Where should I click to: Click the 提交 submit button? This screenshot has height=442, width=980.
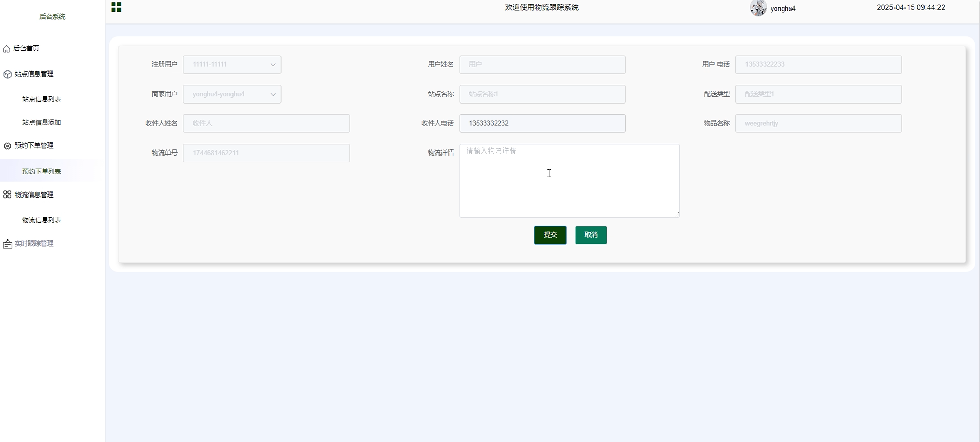pyautogui.click(x=550, y=235)
